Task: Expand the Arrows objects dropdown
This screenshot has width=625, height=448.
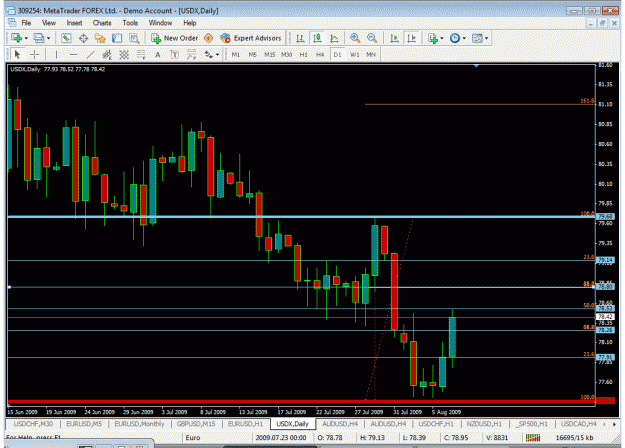Action: (x=217, y=55)
